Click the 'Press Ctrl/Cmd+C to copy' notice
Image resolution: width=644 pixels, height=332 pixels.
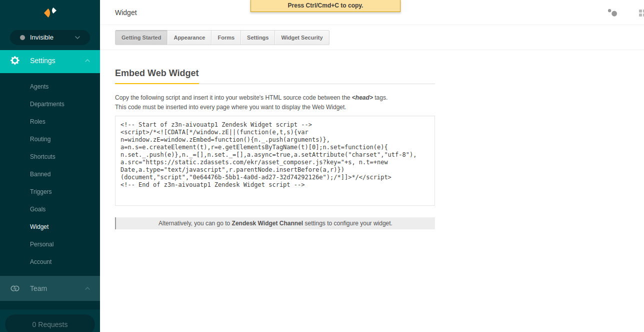pos(325,6)
